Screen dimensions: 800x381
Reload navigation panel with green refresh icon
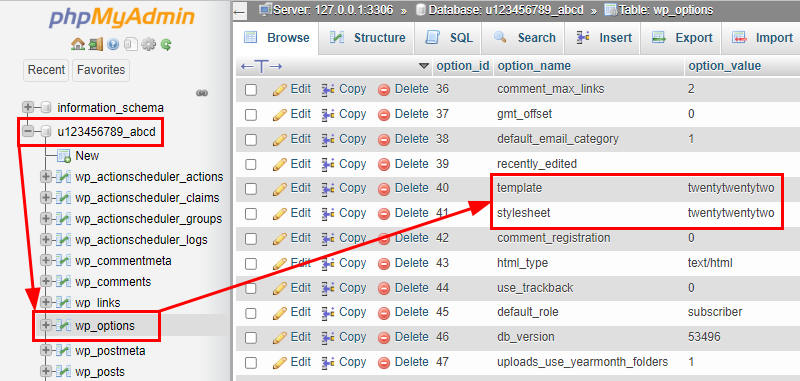tap(166, 45)
